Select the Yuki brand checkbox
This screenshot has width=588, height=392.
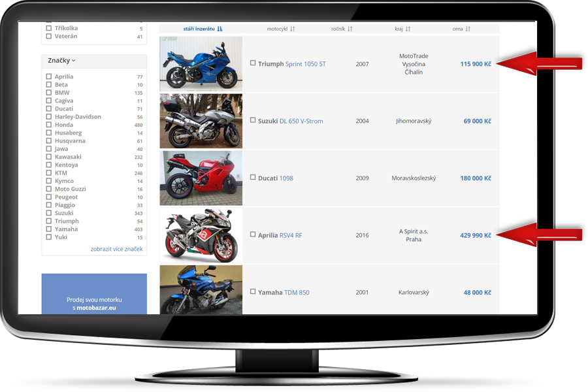(x=49, y=237)
